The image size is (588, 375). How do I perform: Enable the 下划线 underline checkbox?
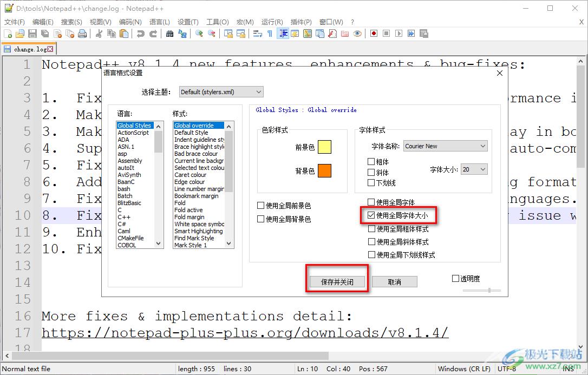pyautogui.click(x=371, y=183)
